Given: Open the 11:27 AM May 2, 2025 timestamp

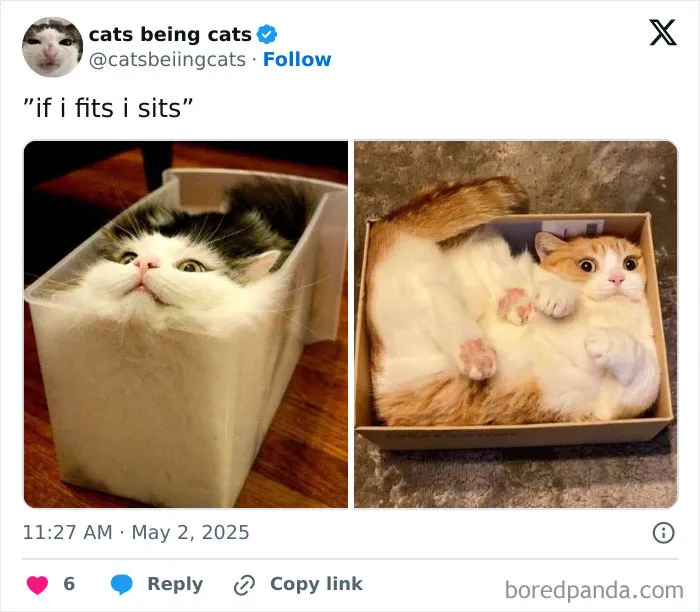Looking at the screenshot, I should tap(136, 532).
